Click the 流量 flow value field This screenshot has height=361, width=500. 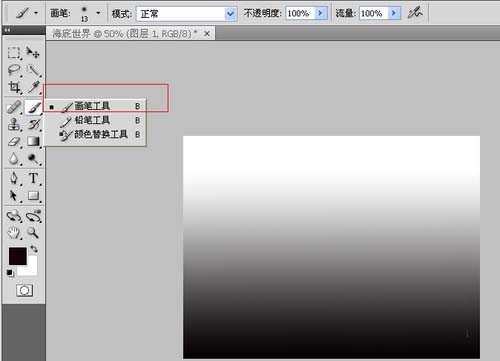373,13
